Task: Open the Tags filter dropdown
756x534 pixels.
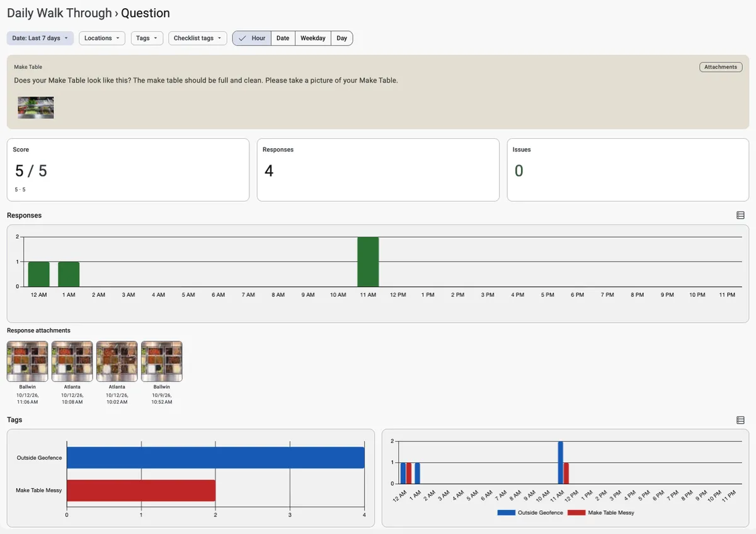Action: [x=147, y=38]
